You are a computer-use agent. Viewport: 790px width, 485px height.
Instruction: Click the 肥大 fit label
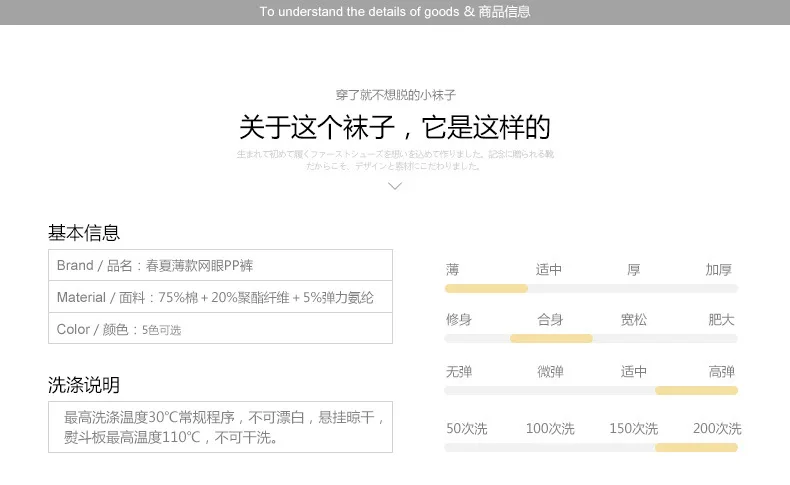721,319
